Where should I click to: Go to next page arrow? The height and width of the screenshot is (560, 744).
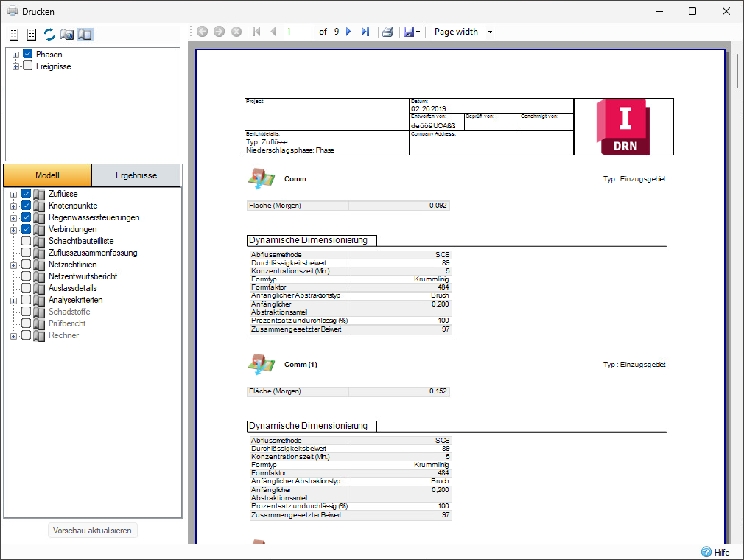tap(348, 32)
